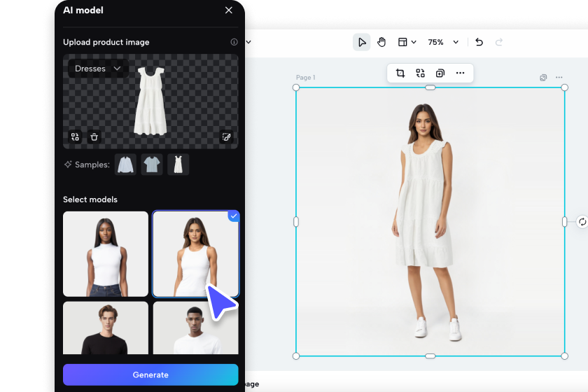Viewport: 588px width, 392px height.
Task: Click the layout frame icon in toolbar
Action: tap(402, 42)
